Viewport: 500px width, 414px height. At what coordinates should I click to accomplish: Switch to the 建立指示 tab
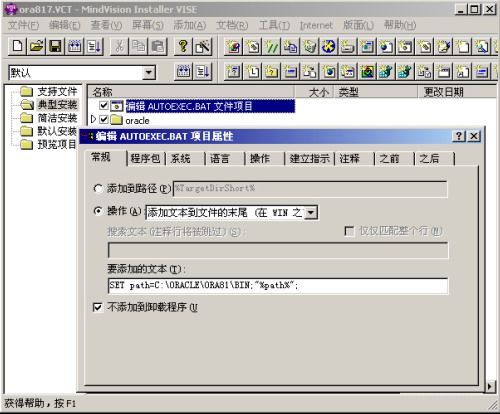pyautogui.click(x=310, y=158)
